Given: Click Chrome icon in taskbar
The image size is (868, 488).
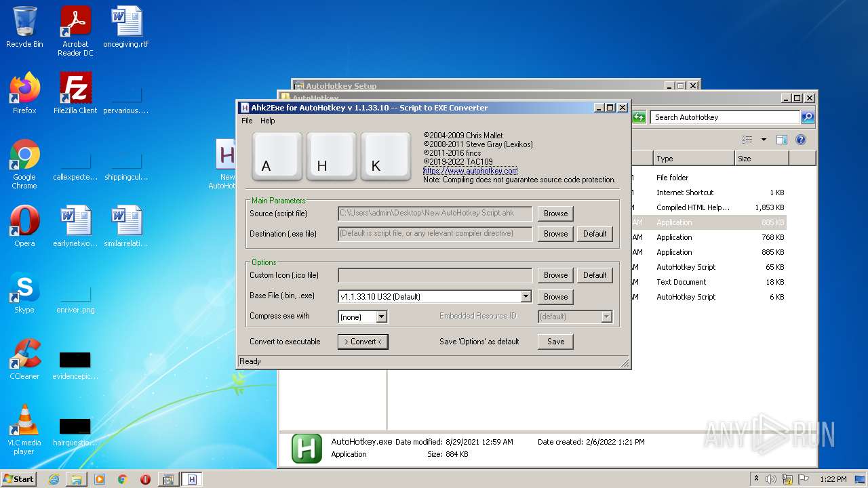Looking at the screenshot, I should 123,479.
